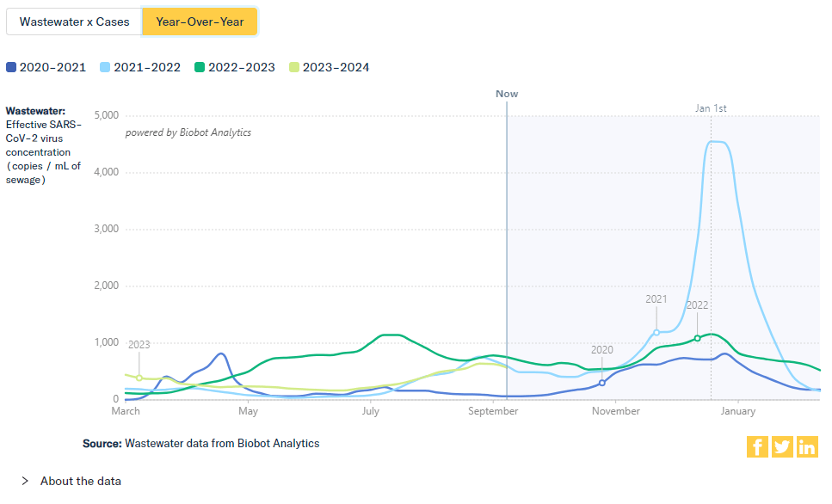Image resolution: width=832 pixels, height=504 pixels.
Task: Click the 2022 data point marker
Action: click(697, 338)
